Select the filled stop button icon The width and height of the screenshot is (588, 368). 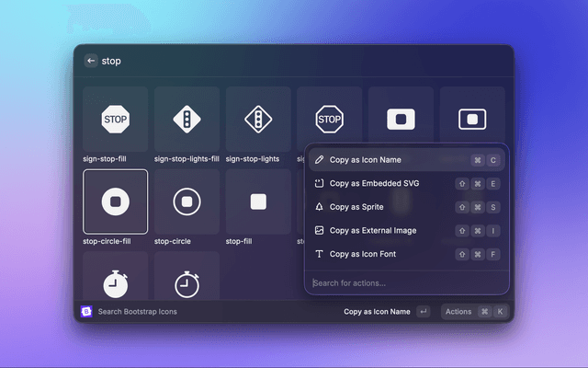[x=401, y=119]
